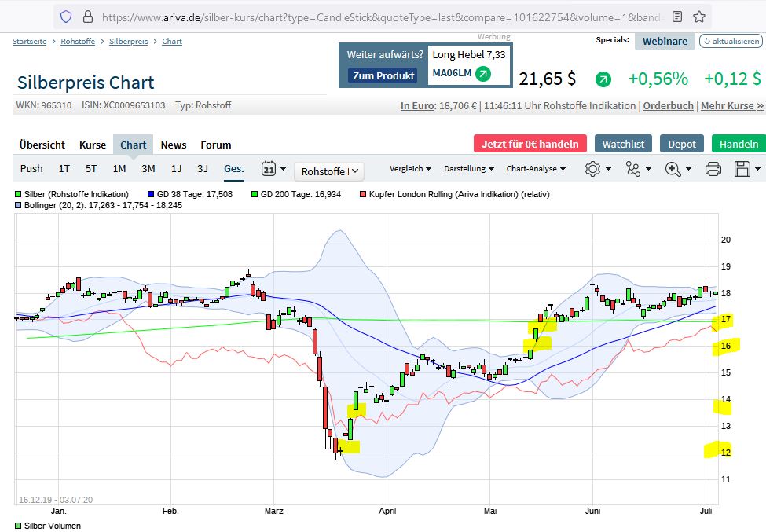This screenshot has width=766, height=532.
Task: Toggle the 1M time range
Action: (x=119, y=168)
